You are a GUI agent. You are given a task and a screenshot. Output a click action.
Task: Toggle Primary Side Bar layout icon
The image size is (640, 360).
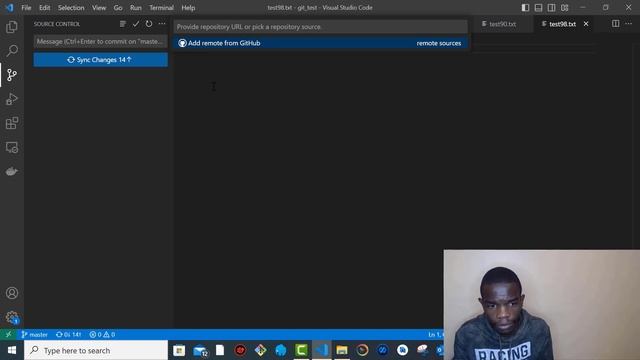526,8
